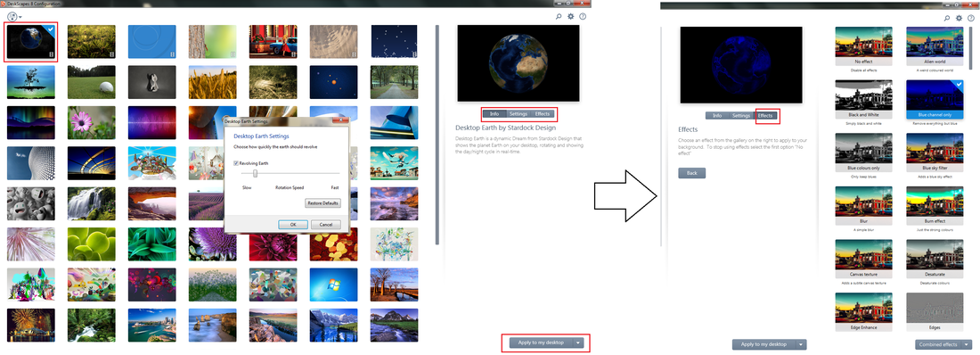Open the Combined effects dropdown arrow
The image size is (980, 355).
tap(967, 344)
